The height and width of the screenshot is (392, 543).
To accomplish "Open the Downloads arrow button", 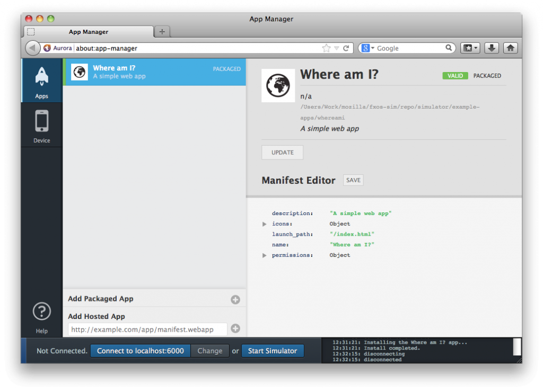I will (491, 48).
